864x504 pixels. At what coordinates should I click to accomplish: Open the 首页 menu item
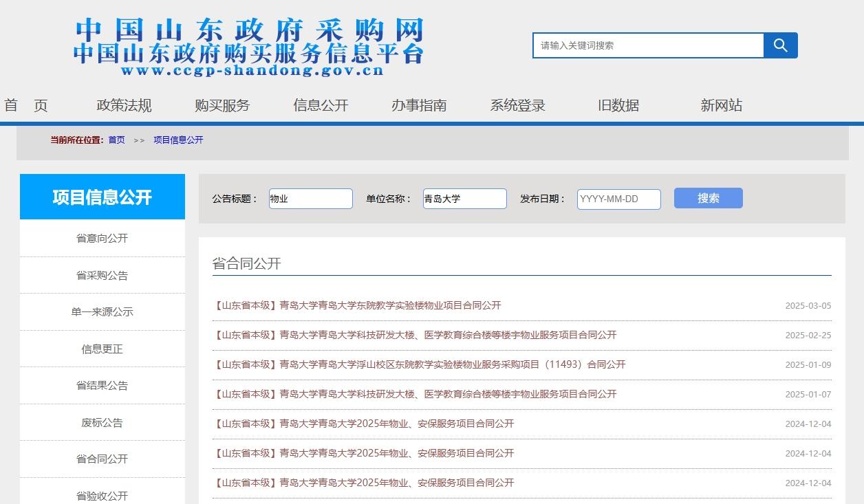(25, 105)
